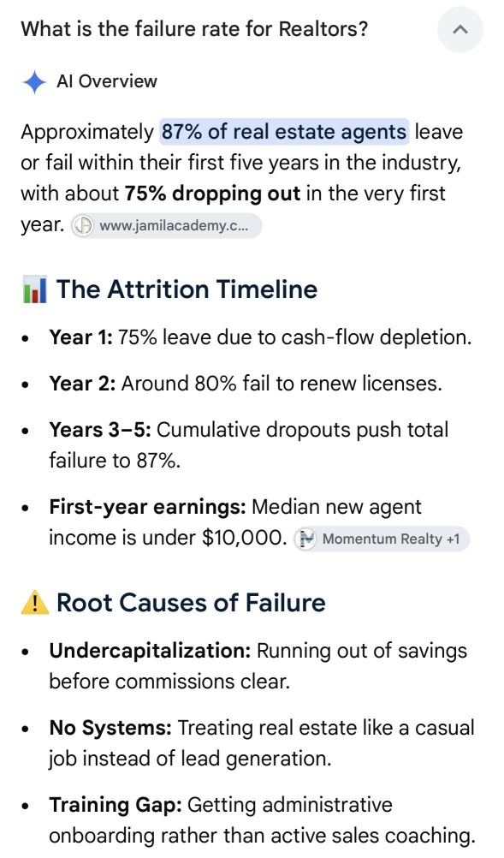Click the Years 3–5 bullet item
Screen dimensions: 504x858
point(249,445)
